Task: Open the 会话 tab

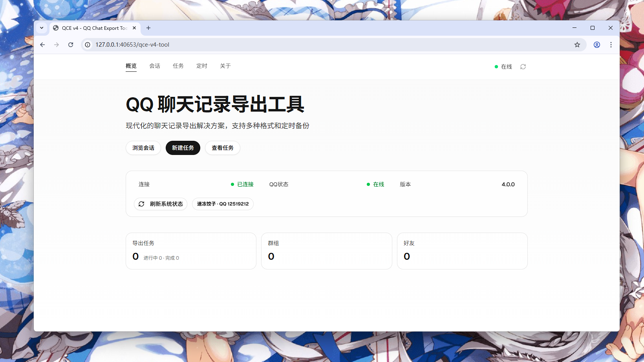Action: [x=155, y=66]
